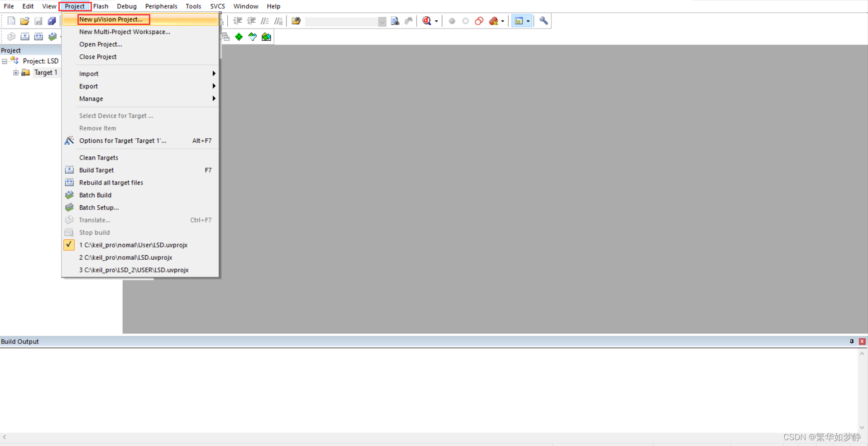868x446 pixels.
Task: Open the Window menu
Action: 246,6
